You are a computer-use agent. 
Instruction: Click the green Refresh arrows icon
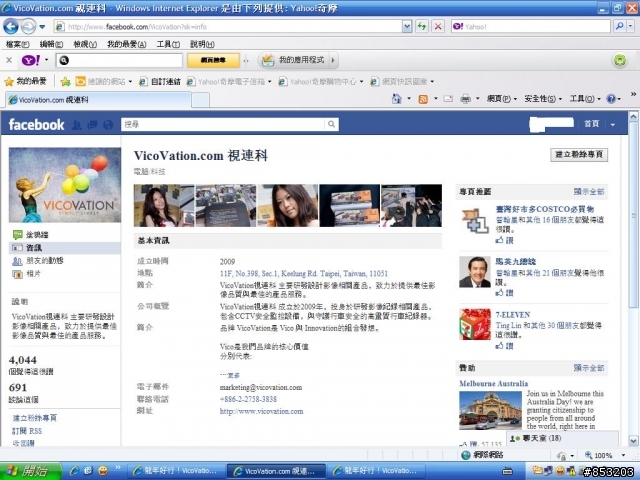[x=422, y=27]
